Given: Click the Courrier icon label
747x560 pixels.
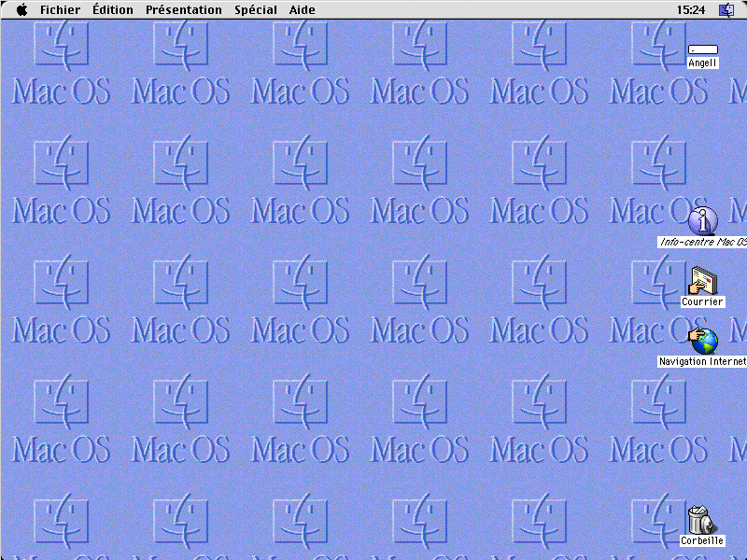Looking at the screenshot, I should (703, 301).
